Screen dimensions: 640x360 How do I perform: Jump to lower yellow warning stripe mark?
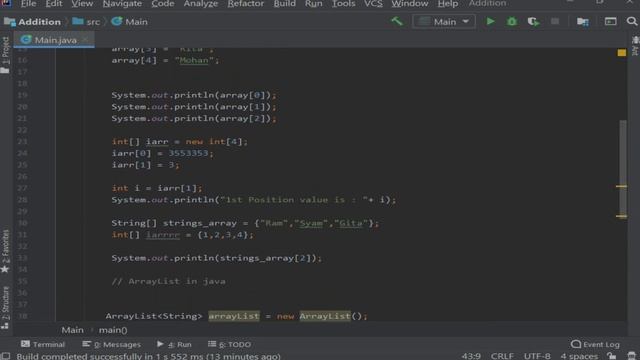tap(621, 216)
